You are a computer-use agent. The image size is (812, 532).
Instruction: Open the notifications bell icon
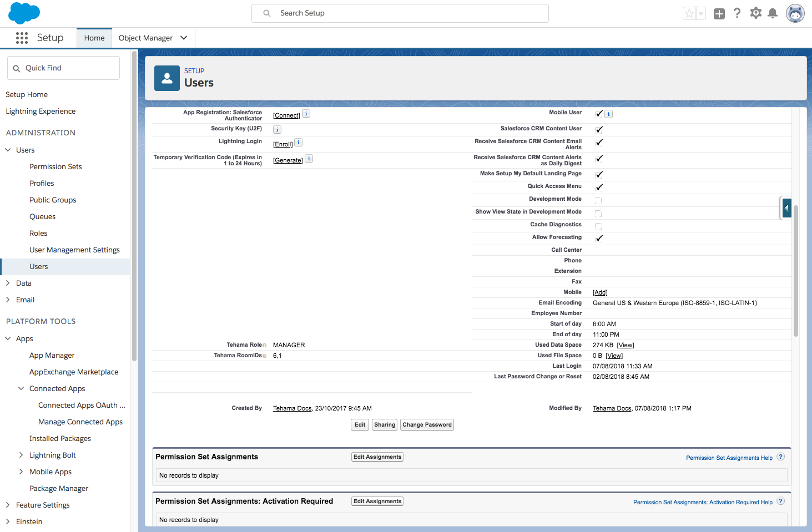click(773, 13)
